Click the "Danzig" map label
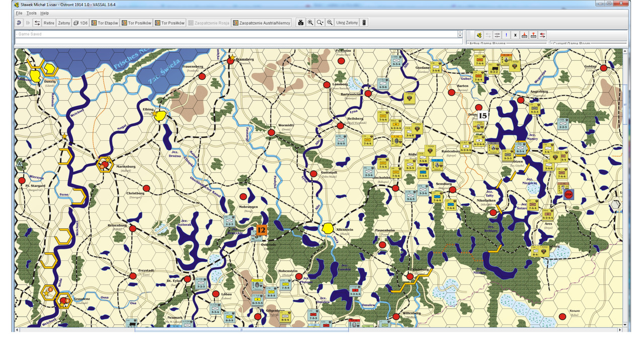The width and height of the screenshot is (644, 363). tap(50, 81)
